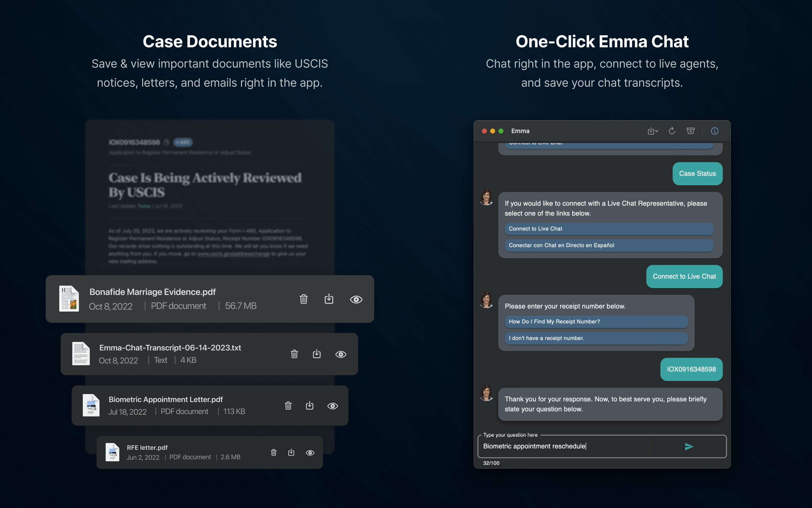Click Emma-Chat-Transcript-06-14-2023.txt file name

pos(170,348)
